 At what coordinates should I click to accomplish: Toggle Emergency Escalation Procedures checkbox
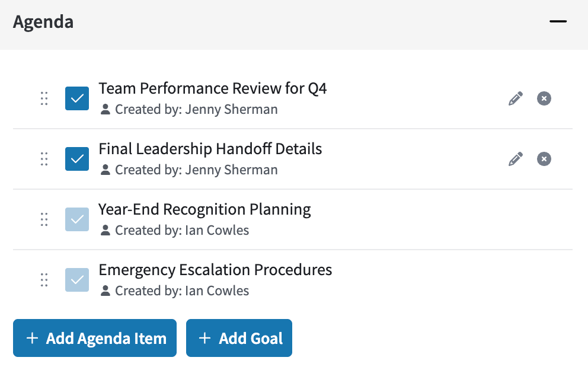pyautogui.click(x=77, y=279)
